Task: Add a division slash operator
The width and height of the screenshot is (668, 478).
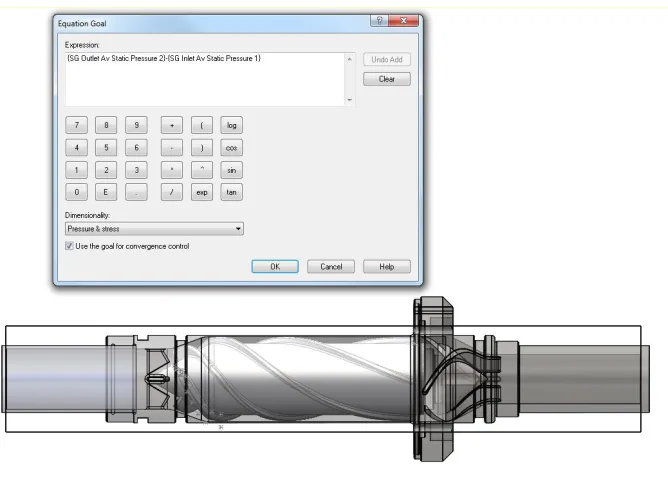Action: pos(172,192)
